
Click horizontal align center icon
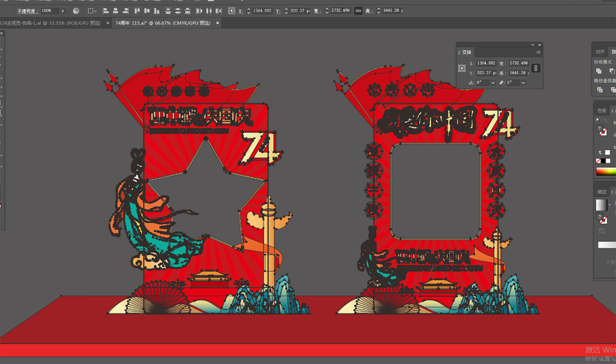(x=115, y=11)
